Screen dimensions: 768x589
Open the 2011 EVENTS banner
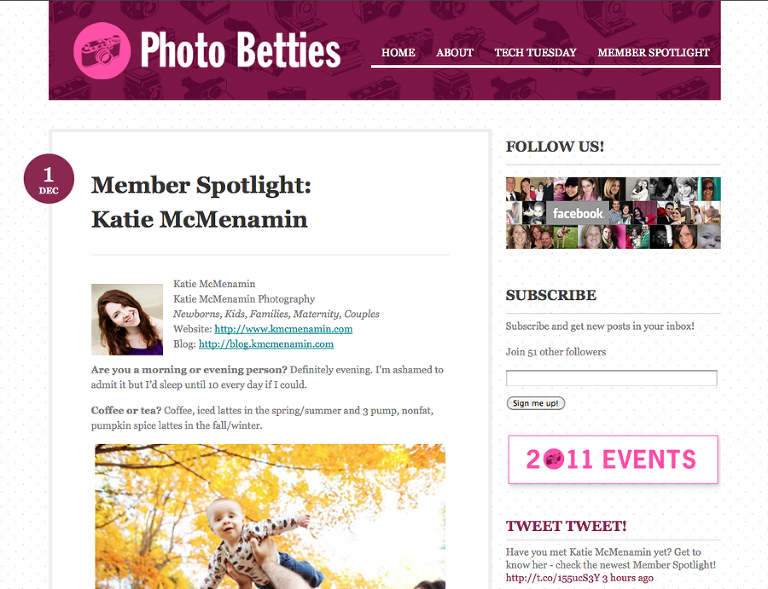(x=613, y=459)
